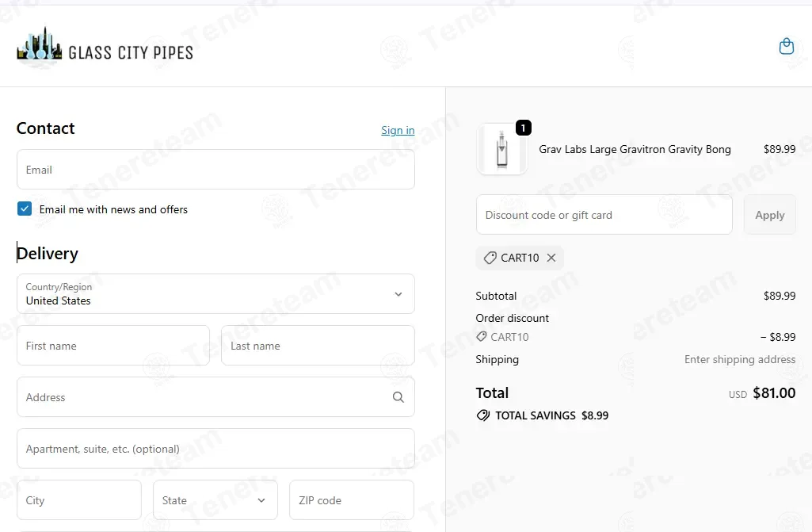
Task: Click the CART10 label under Order discount
Action: click(x=509, y=337)
